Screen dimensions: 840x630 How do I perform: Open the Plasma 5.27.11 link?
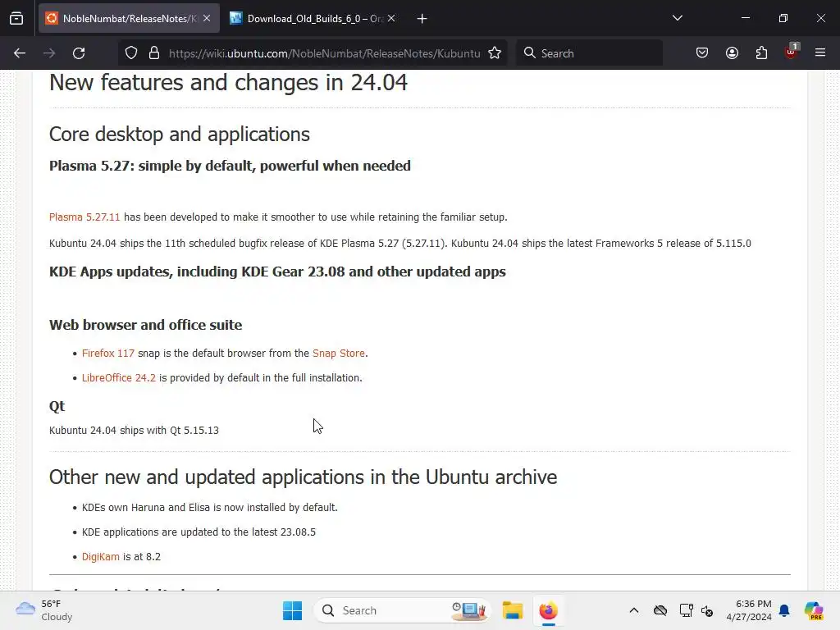coord(84,217)
